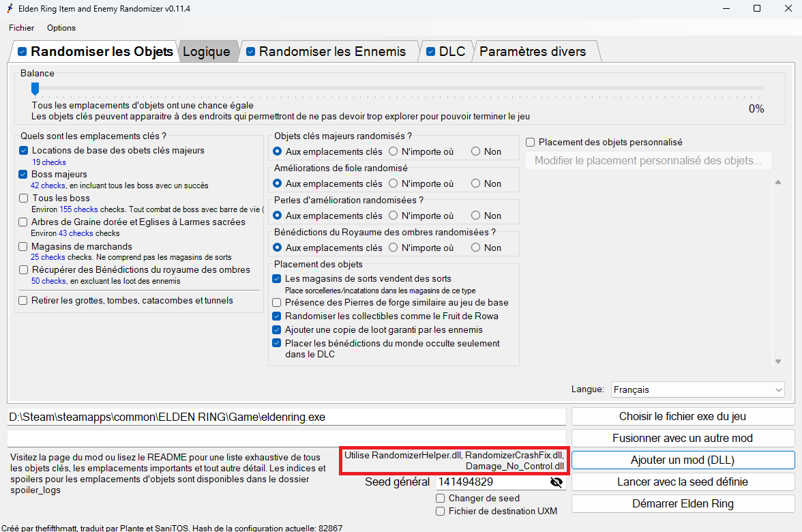
Task: Click the Balance slider handle
Action: (x=35, y=89)
